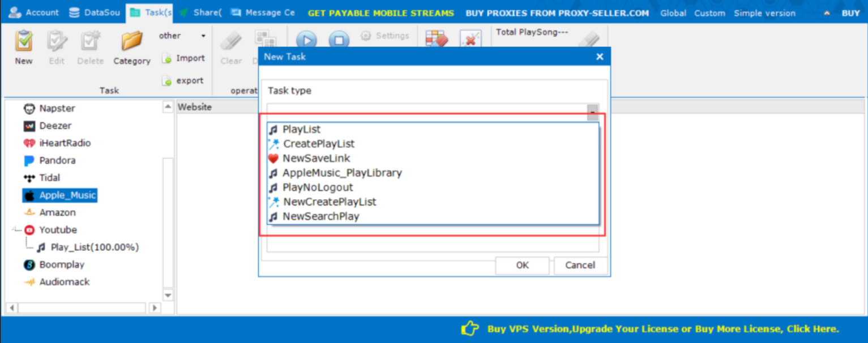Click the New task icon in the ribbon

pos(24,48)
